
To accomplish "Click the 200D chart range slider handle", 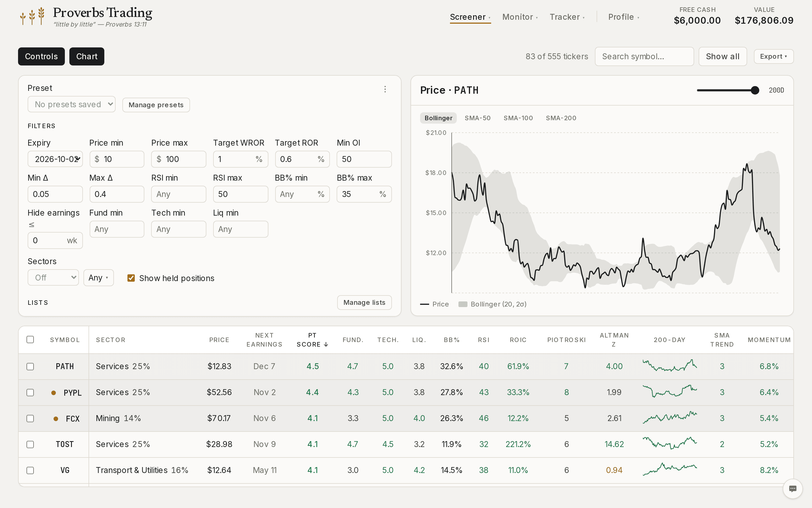I will coord(755,90).
